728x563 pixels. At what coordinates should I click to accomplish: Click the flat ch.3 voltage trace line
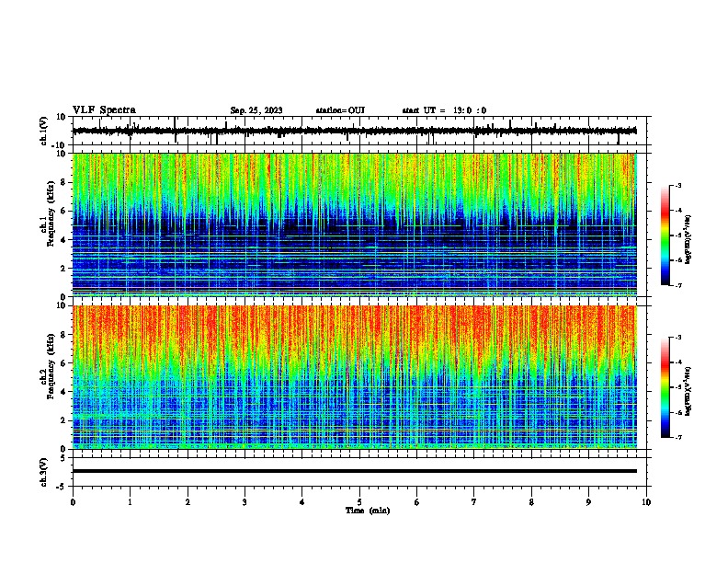pyautogui.click(x=355, y=471)
